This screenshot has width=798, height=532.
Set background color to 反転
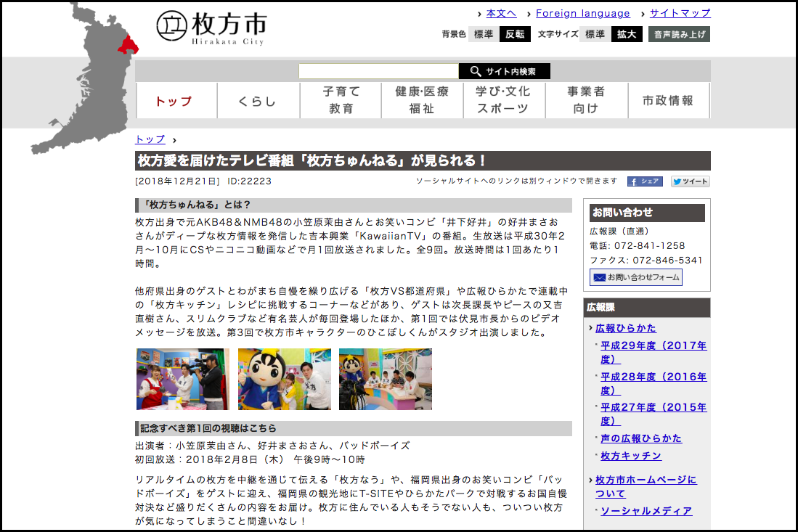515,34
